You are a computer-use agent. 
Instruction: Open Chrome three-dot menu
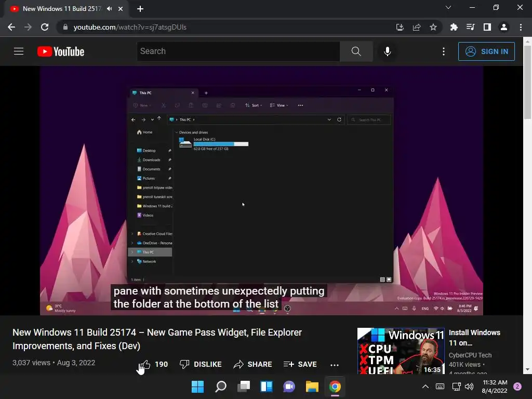click(x=521, y=27)
